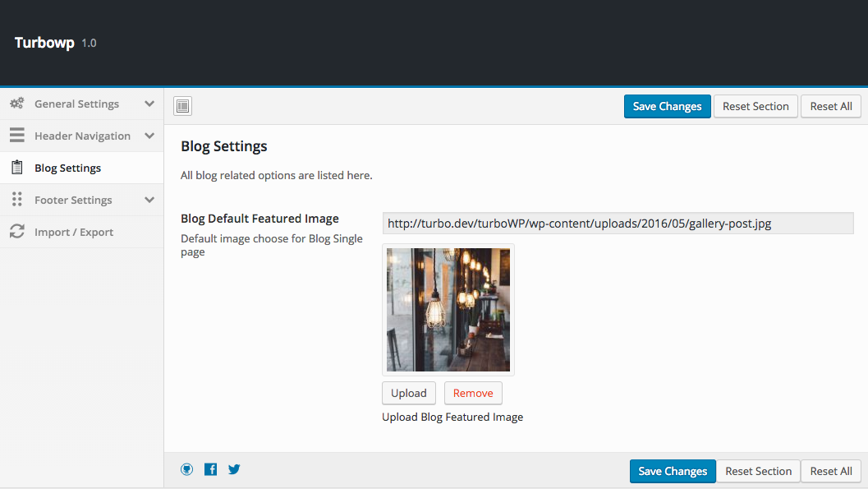This screenshot has height=489, width=868.
Task: Expand the Header Navigation chevron
Action: tap(149, 136)
